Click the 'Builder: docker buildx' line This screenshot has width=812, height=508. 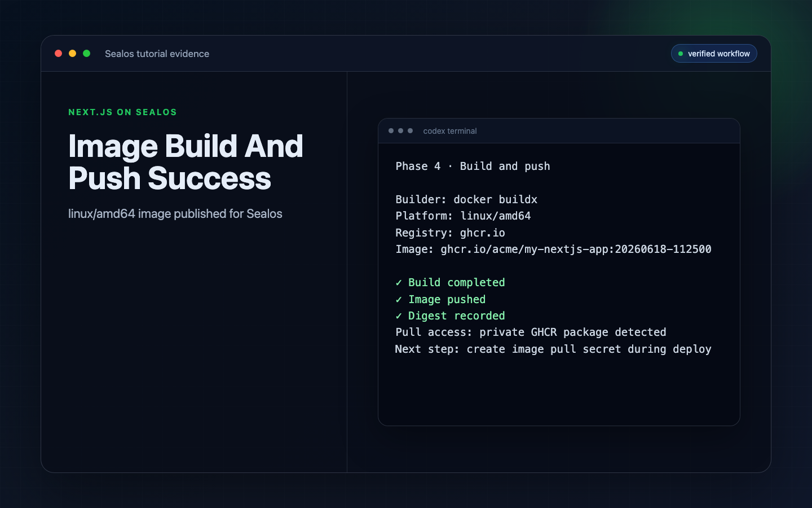point(466,200)
